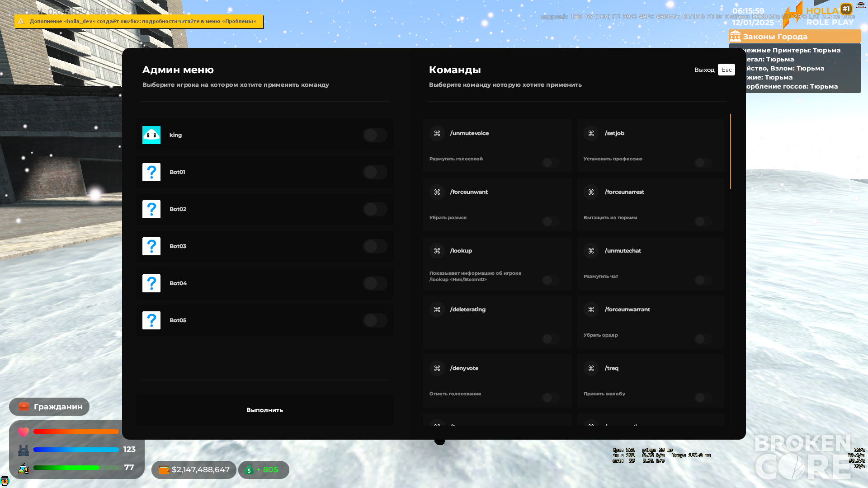Select the Bot05 player name
This screenshot has width=868, height=488.
[x=178, y=320]
